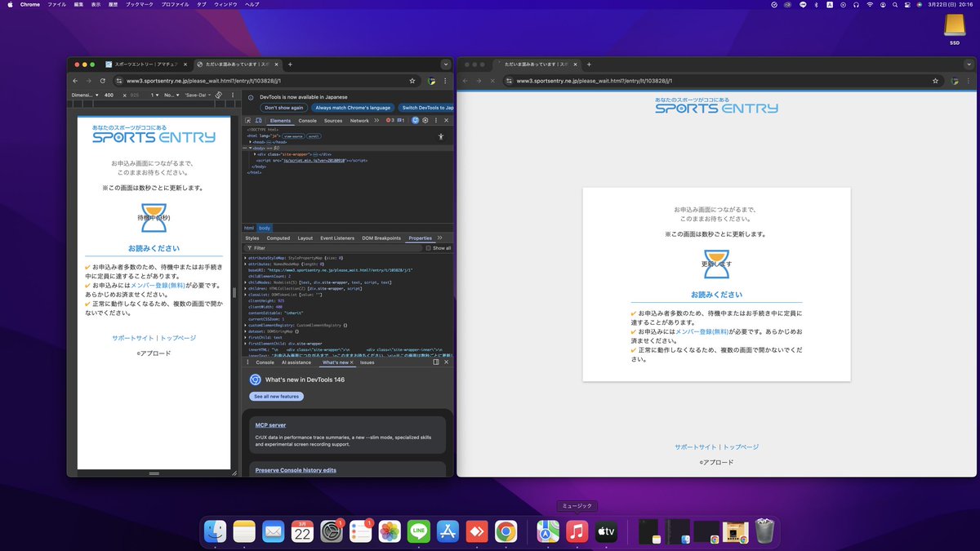The width and height of the screenshot is (980, 551).
Task: Open a new tab in left Chrome window
Action: pyautogui.click(x=290, y=64)
